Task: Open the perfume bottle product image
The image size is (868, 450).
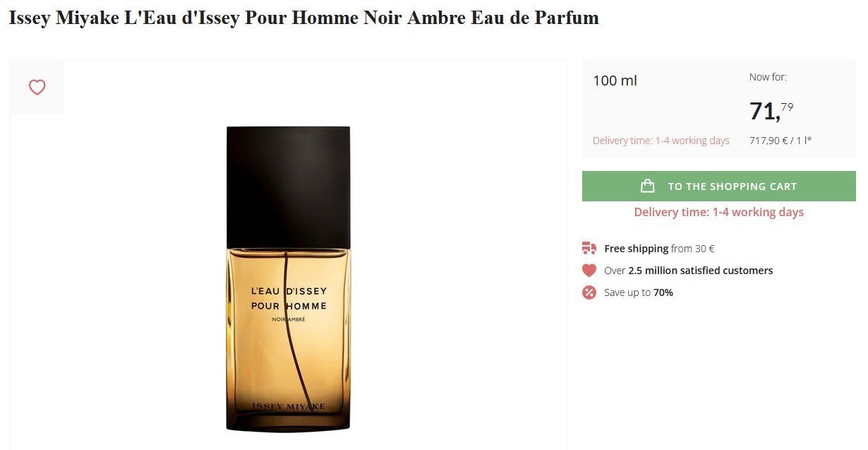Action: click(x=288, y=278)
